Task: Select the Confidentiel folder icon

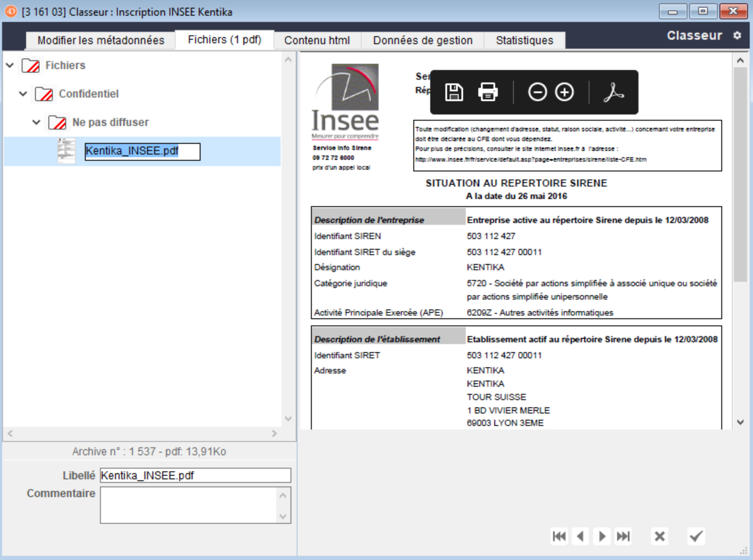Action: click(x=44, y=94)
